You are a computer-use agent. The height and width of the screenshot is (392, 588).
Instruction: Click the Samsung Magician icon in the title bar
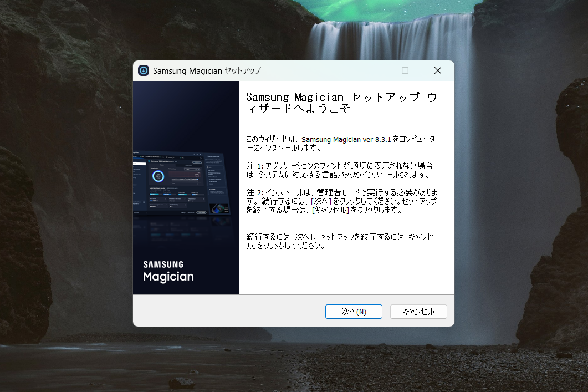144,70
